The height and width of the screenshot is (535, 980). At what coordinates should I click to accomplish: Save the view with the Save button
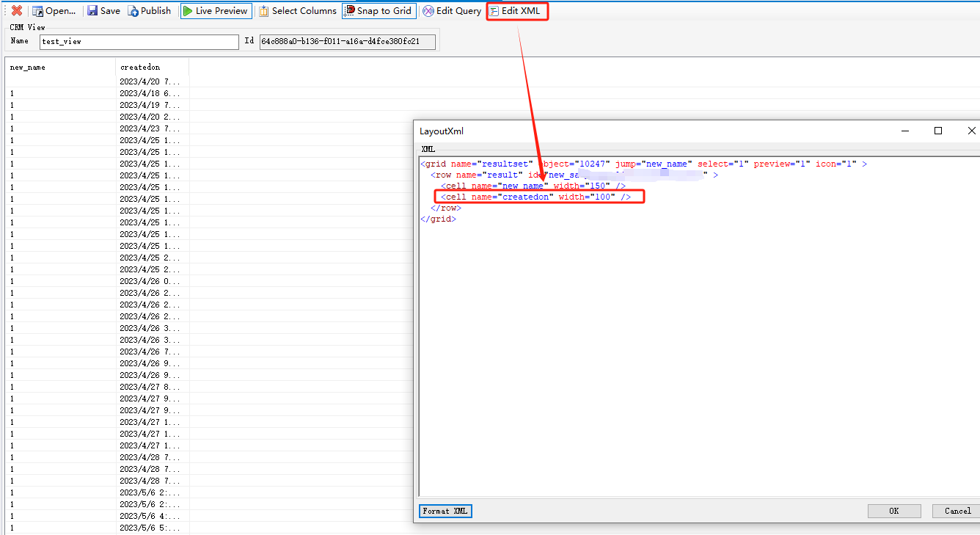pos(103,11)
